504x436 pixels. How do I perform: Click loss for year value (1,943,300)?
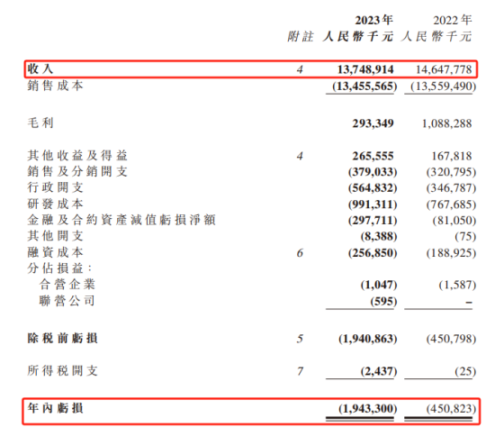click(368, 409)
